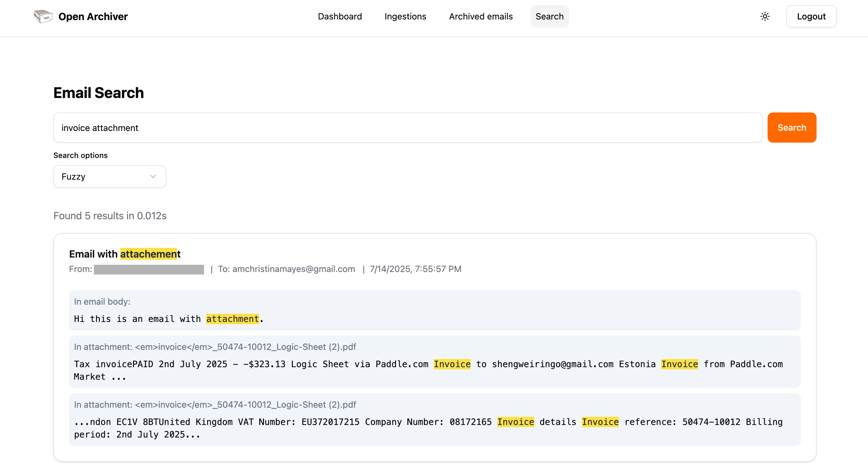Open the Fuzzy search options dropdown
Screen dimensions: 868x468
[110, 176]
